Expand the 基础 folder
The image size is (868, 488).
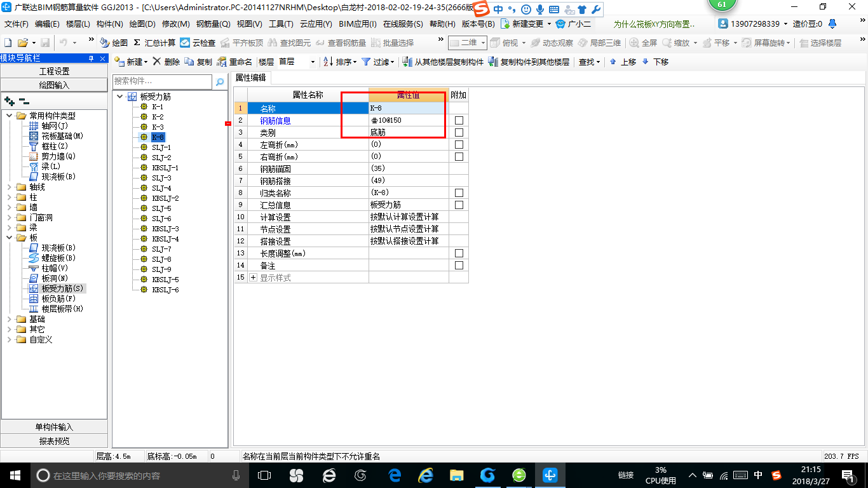(x=10, y=319)
